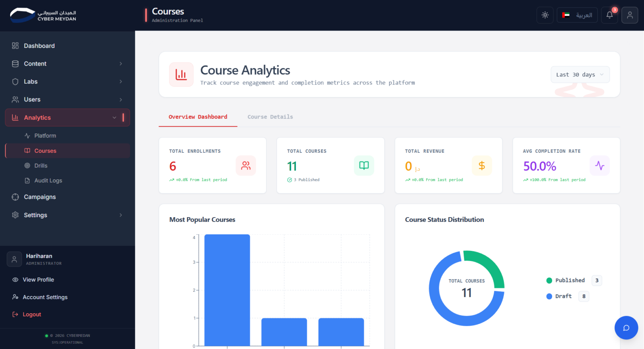Open the chat support bubble
The image size is (644, 349).
tap(626, 328)
